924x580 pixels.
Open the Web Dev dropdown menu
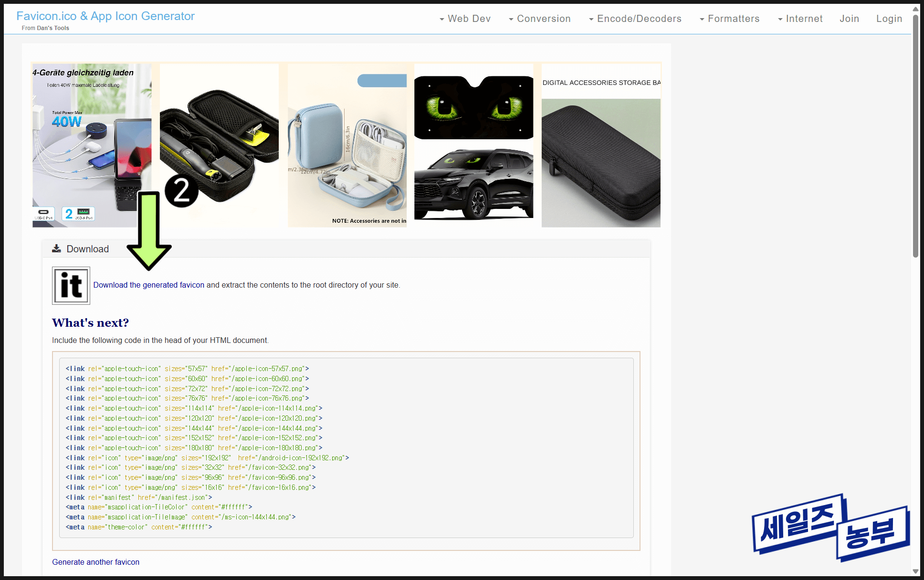pyautogui.click(x=465, y=19)
